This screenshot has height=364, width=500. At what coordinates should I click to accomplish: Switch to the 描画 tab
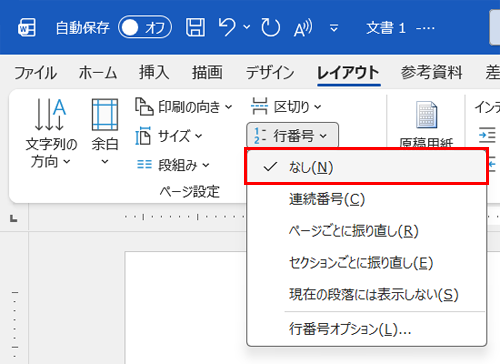click(x=207, y=73)
